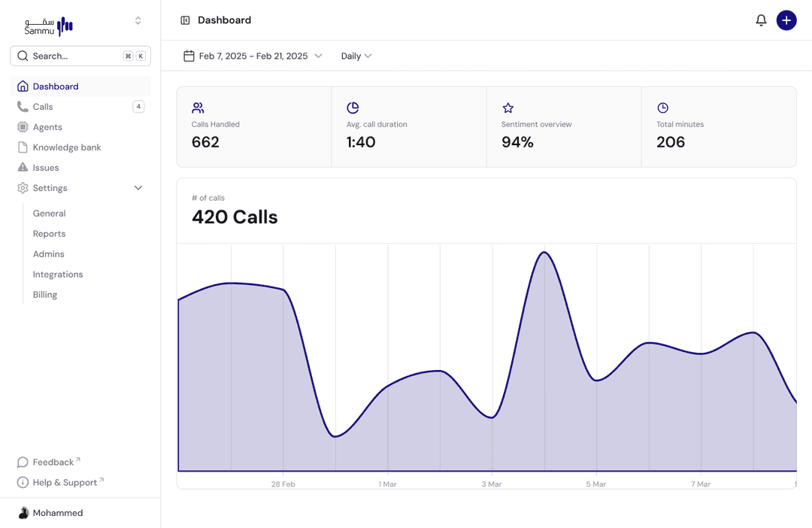Click the calendar icon beside date range
Screen dimensions: 812x528
189,56
